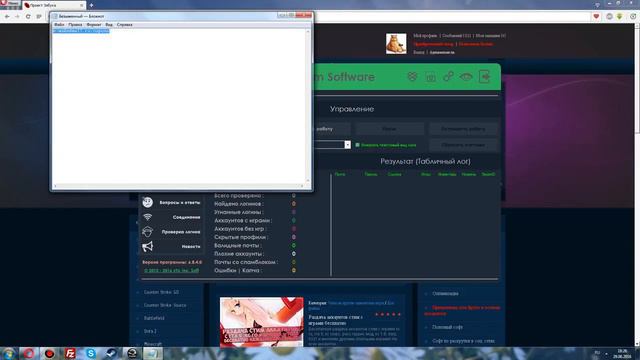
Task: Open the 'Соединение' wifi item
Action: coord(171,217)
